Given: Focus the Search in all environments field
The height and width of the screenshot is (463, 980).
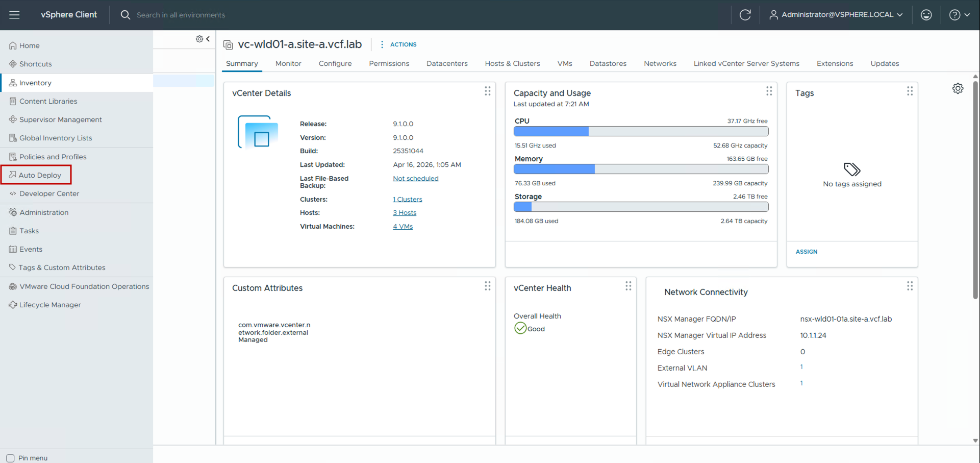Looking at the screenshot, I should pos(181,15).
